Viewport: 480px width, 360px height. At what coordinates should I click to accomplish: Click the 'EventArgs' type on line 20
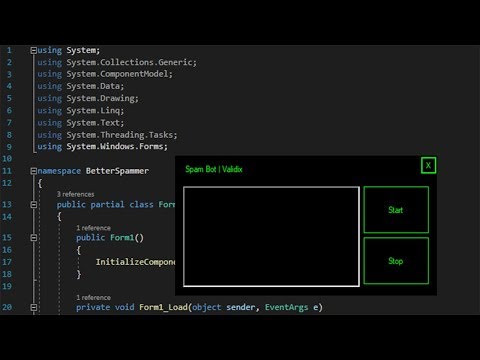(286, 307)
